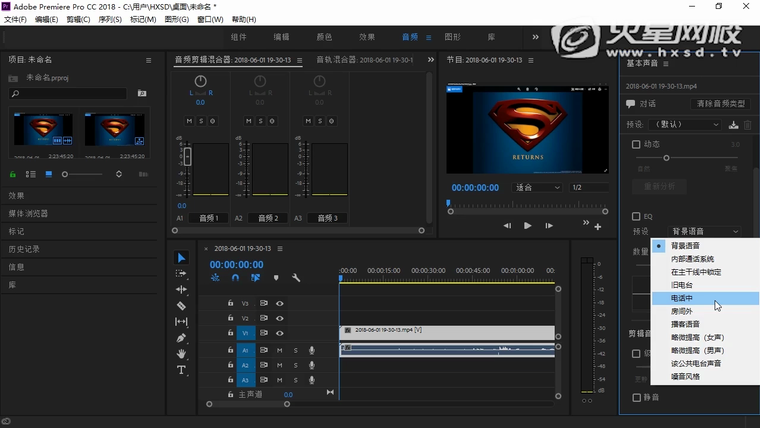Enable the EQ checkbox
The width and height of the screenshot is (760, 428).
(636, 216)
